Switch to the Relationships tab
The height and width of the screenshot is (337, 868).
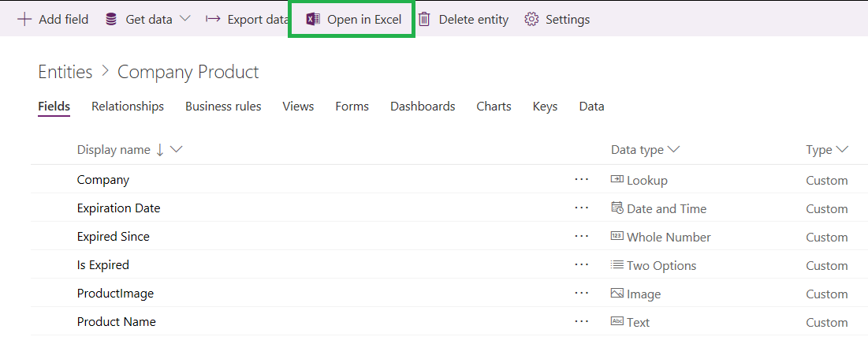pos(128,107)
